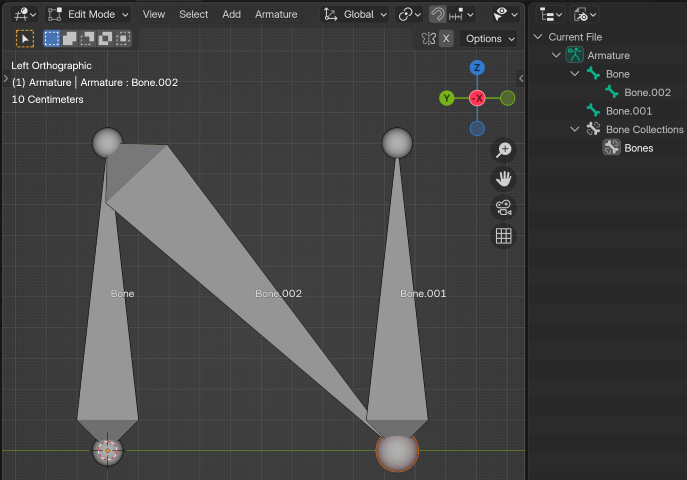Select the tweak select tool

click(x=25, y=39)
